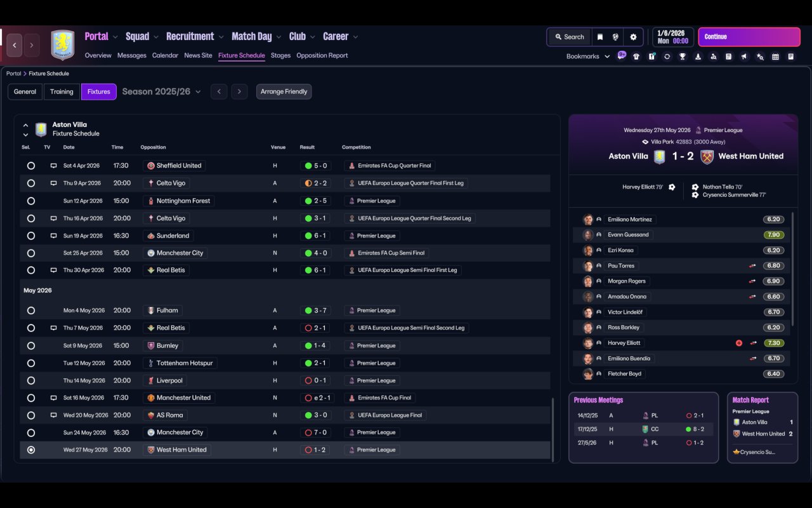The width and height of the screenshot is (812, 508).
Task: Go forward with the right navigation arrow
Action: pos(31,45)
